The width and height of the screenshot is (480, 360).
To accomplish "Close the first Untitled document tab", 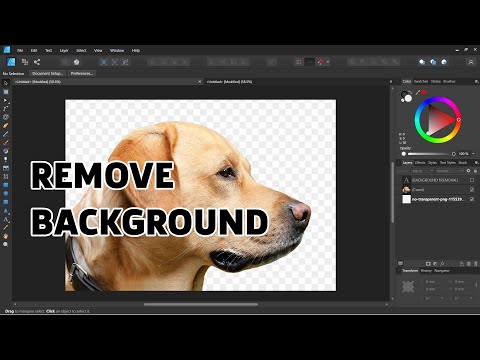I will coord(200,81).
